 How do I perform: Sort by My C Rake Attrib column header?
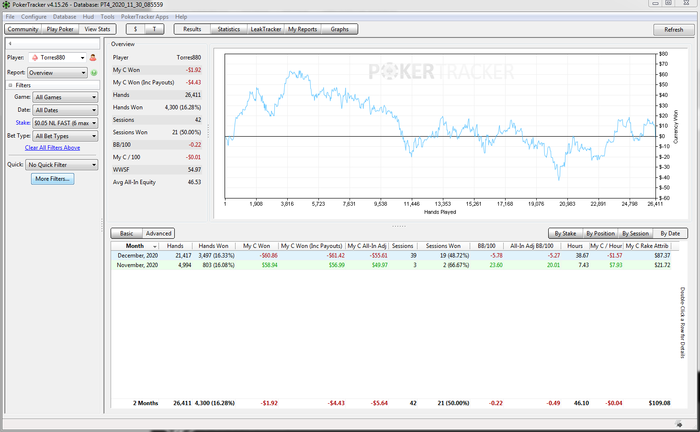coord(647,246)
